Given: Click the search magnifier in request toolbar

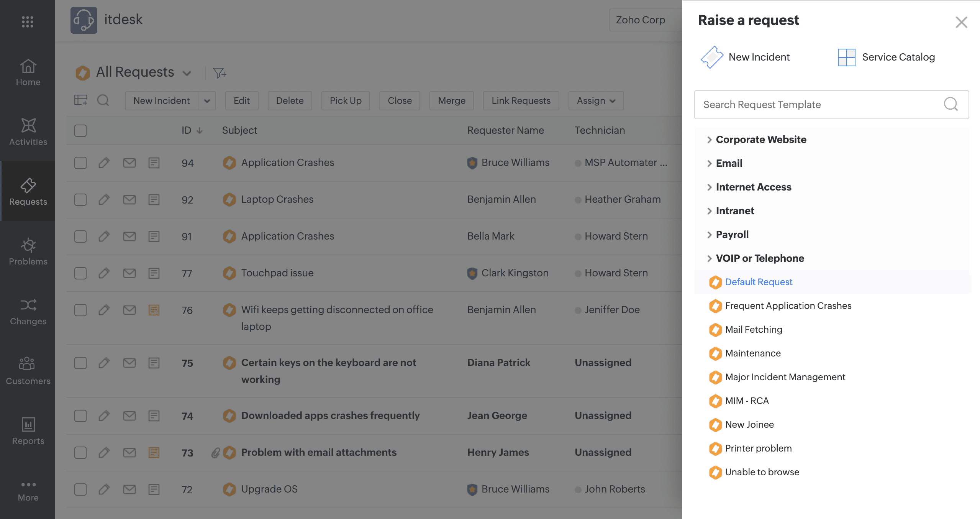Looking at the screenshot, I should click(x=103, y=100).
